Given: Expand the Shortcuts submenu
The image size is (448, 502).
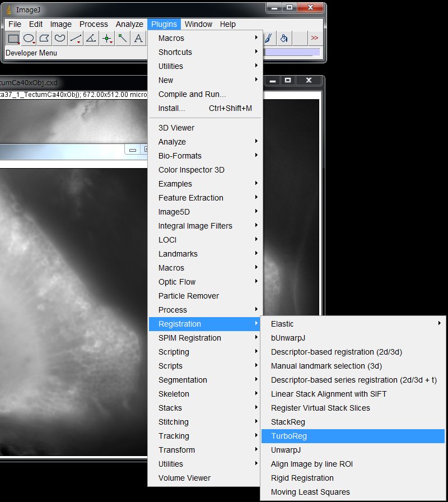Looking at the screenshot, I should tap(205, 52).
